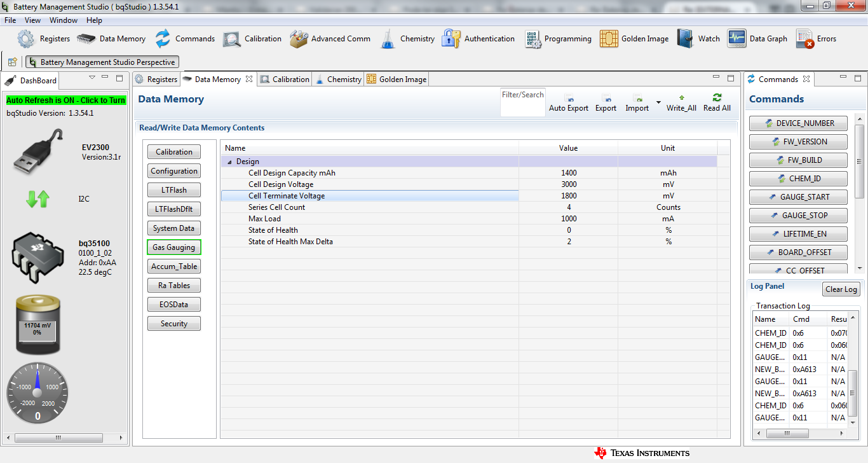Switch to the Registers tab
The width and height of the screenshot is (868, 463).
pyautogui.click(x=156, y=79)
